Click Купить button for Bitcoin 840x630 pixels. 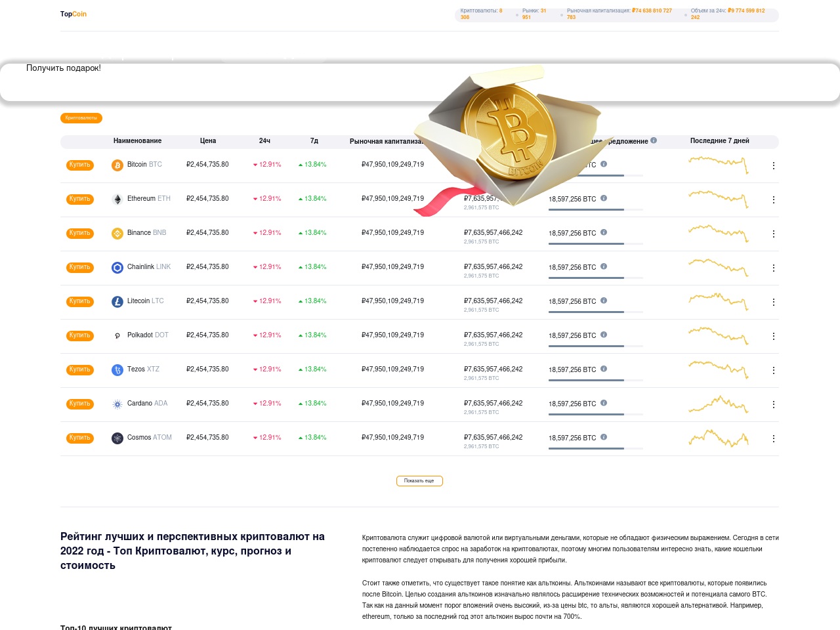pos(80,165)
